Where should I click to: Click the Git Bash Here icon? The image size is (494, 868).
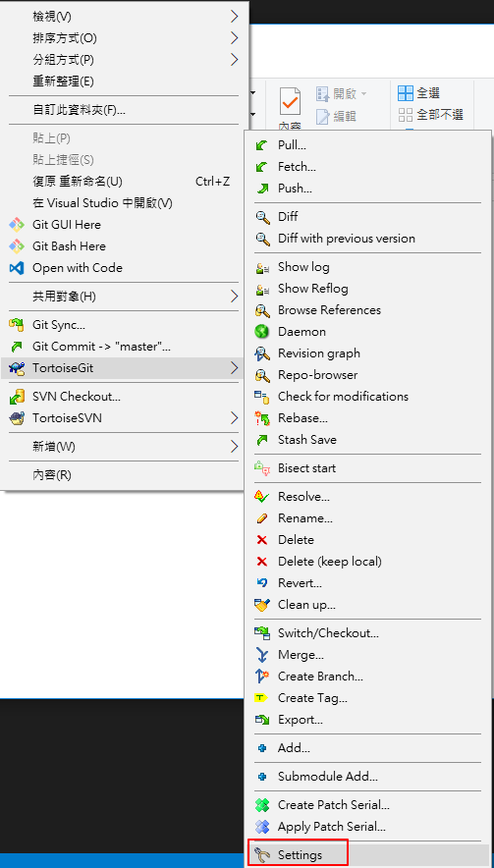click(x=17, y=246)
